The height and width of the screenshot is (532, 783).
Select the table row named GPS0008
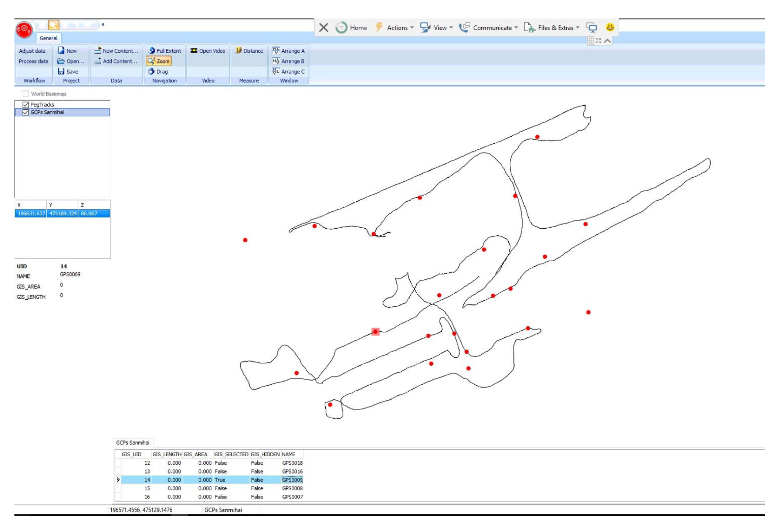(x=292, y=488)
